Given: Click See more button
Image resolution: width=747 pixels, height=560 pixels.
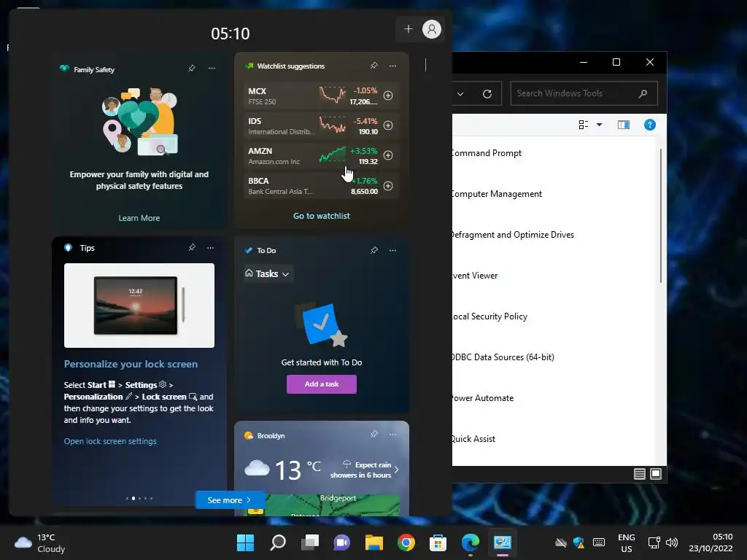Looking at the screenshot, I should coord(230,500).
